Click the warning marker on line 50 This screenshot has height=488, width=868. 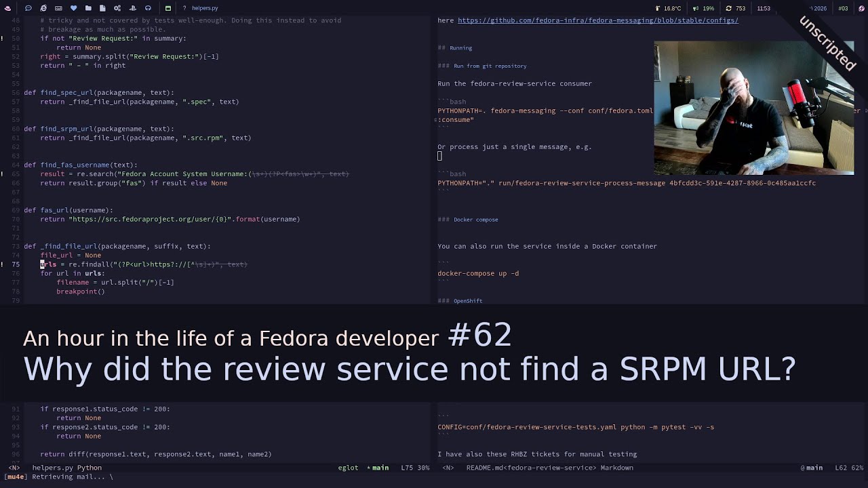coord(2,39)
